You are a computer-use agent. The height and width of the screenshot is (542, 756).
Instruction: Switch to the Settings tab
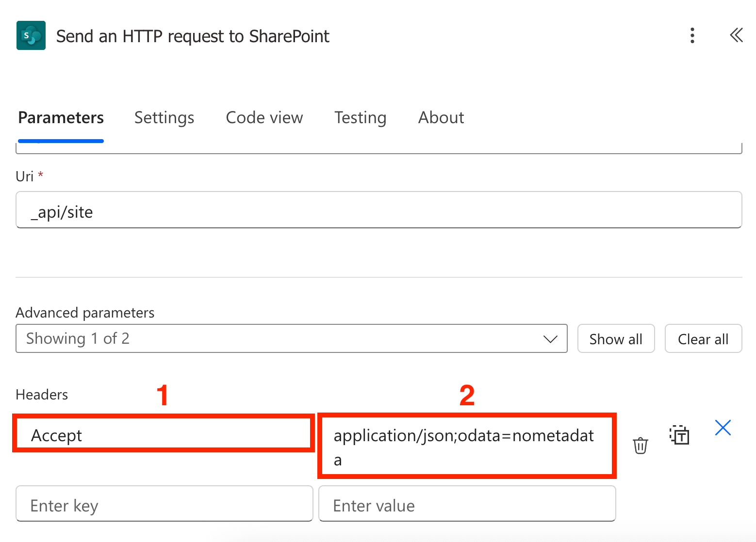pos(164,118)
